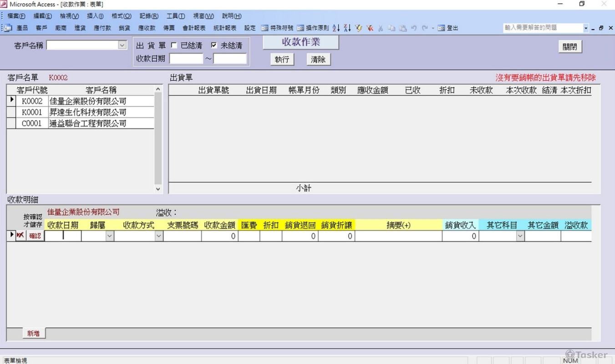Click the form icon left of 產品
This screenshot has height=364, width=615.
(x=7, y=28)
